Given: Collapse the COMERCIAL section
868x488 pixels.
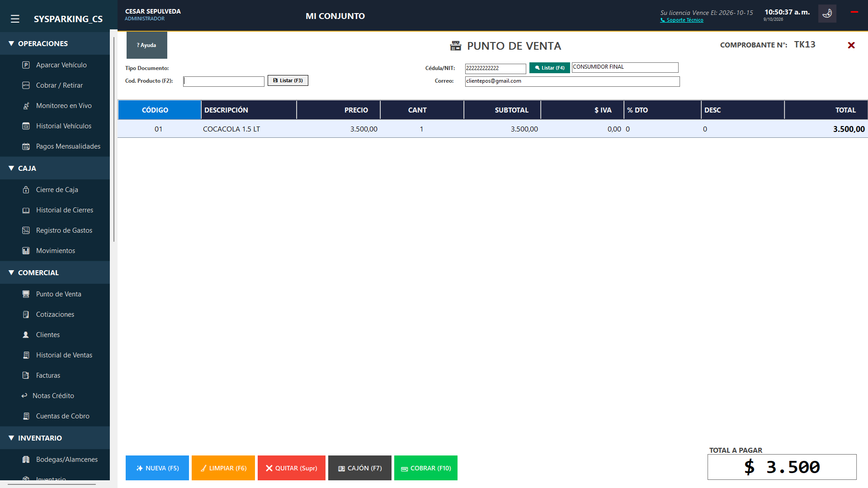Looking at the screenshot, I should point(55,272).
